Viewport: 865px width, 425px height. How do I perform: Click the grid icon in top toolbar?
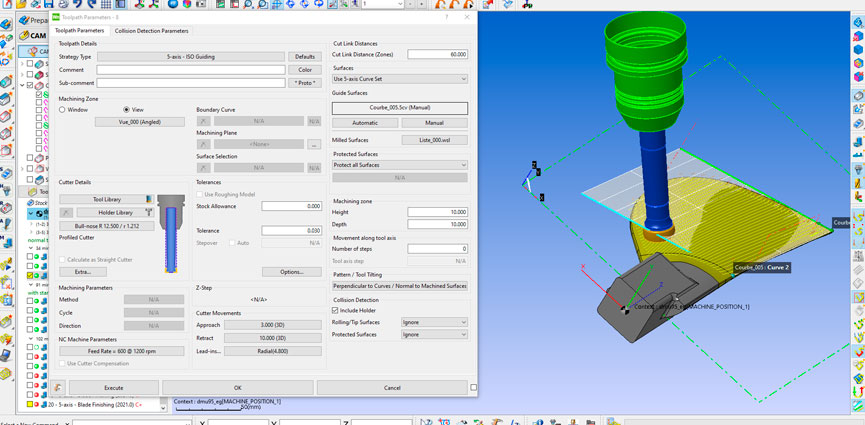pyautogui.click(x=107, y=5)
